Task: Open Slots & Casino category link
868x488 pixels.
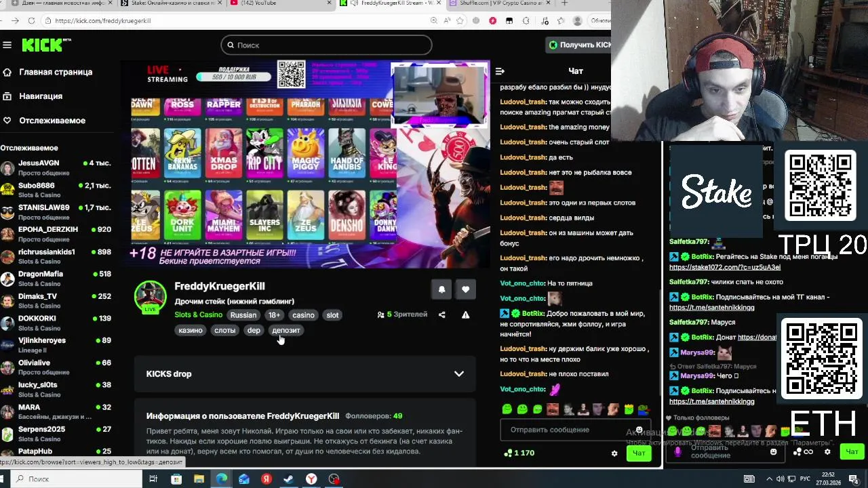Action: (x=198, y=314)
